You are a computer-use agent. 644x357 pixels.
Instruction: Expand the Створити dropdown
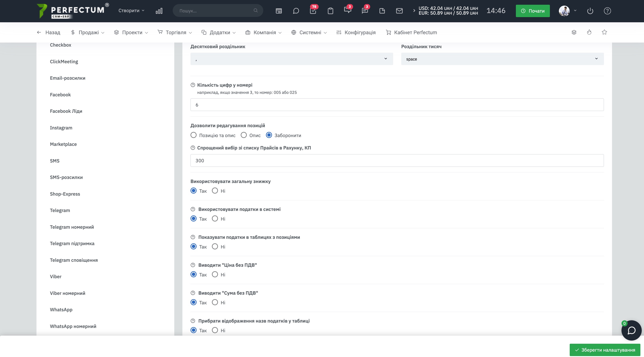click(131, 11)
